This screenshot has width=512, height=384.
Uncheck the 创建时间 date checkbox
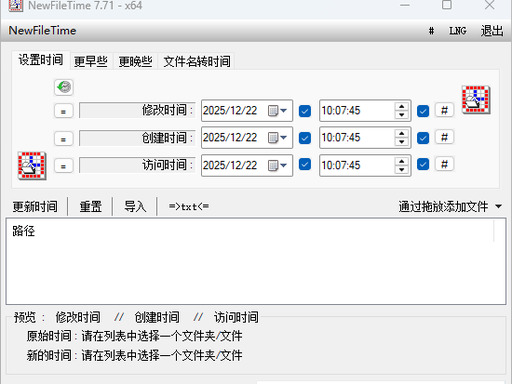[305, 138]
